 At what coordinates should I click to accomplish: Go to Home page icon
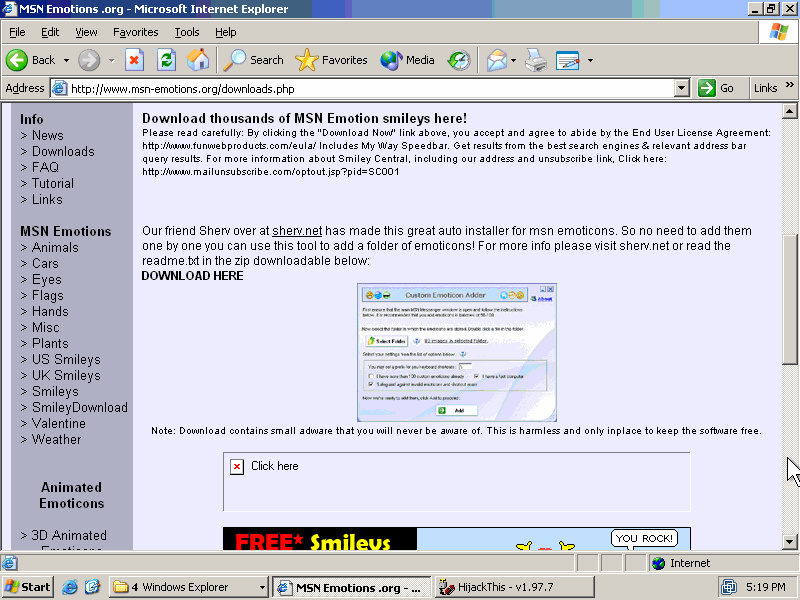point(198,60)
